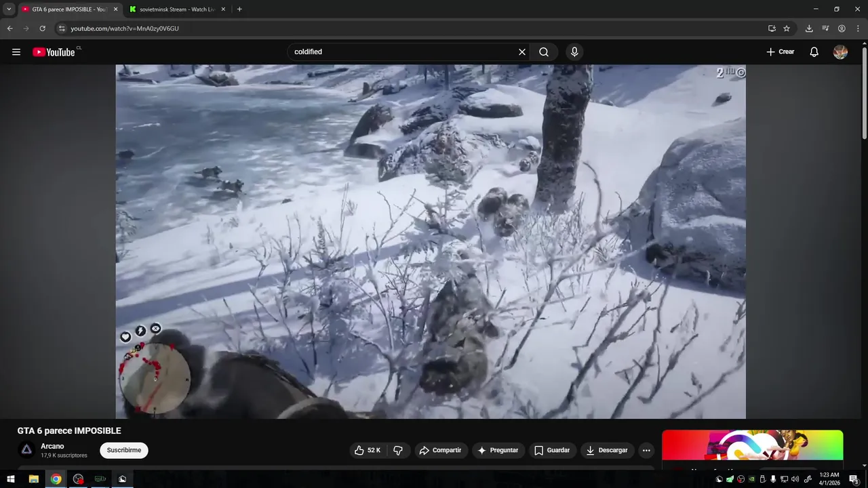Open the media controls icon

825,28
